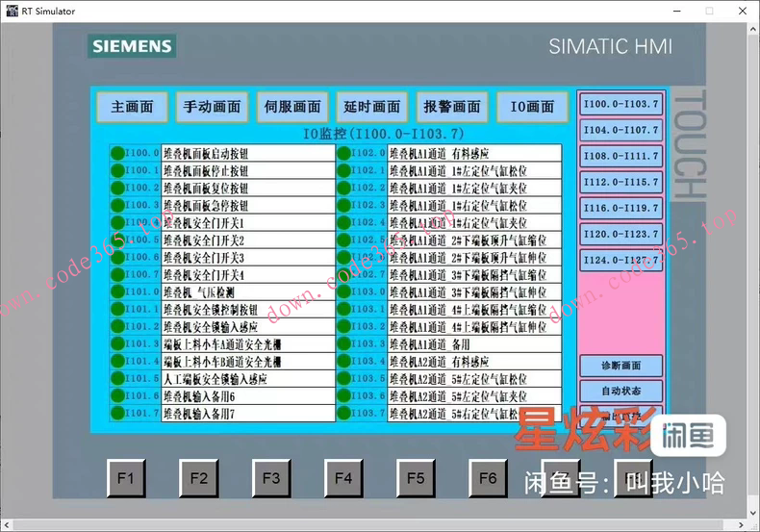
Task: Click the green indicator for I101.6
Action: coord(117,395)
